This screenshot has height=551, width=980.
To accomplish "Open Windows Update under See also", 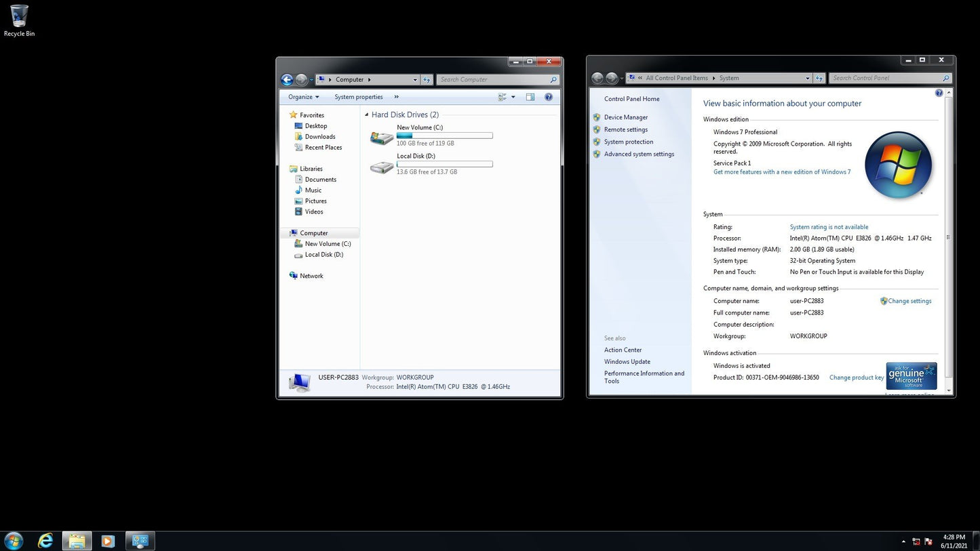I will 627,362.
